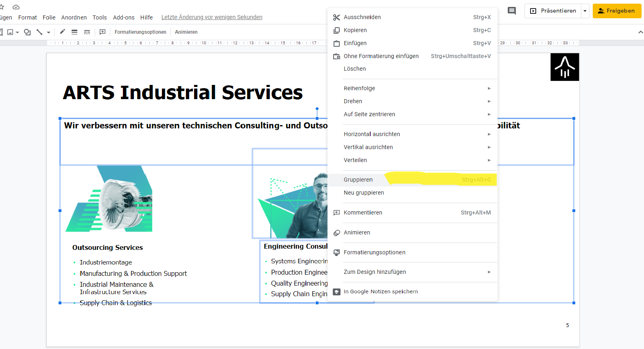Select the line tool icon
Screen dimensions: 644x349
coord(39,32)
